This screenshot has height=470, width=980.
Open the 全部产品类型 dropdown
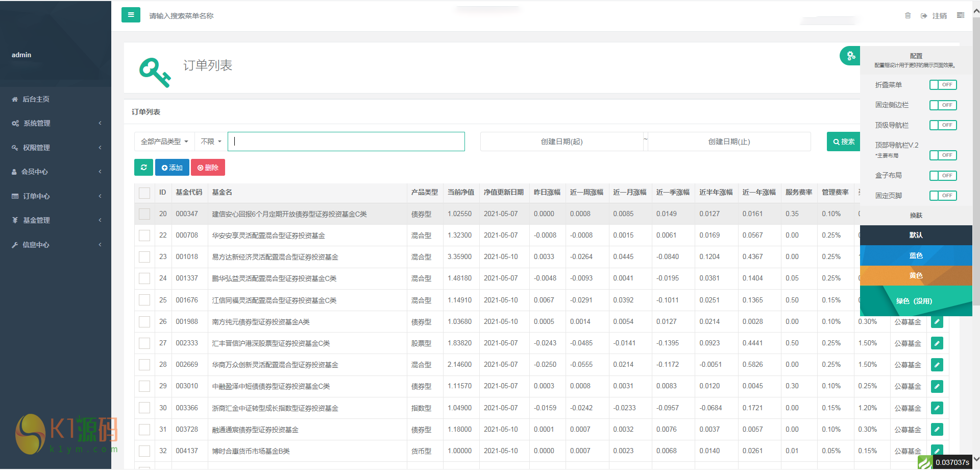pos(164,142)
